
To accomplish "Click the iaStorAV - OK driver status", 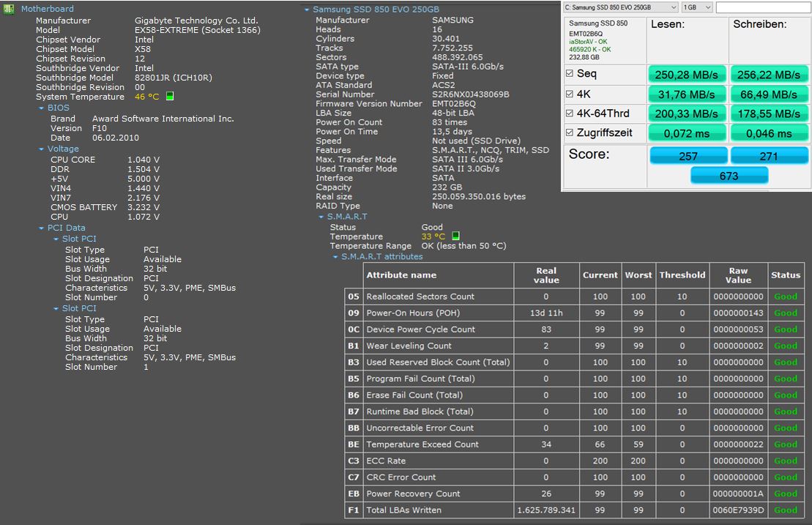I will (588, 42).
